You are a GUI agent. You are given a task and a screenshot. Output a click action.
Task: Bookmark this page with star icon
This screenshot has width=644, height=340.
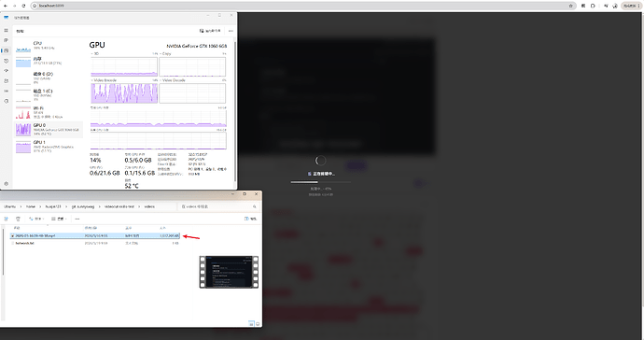(x=570, y=6)
